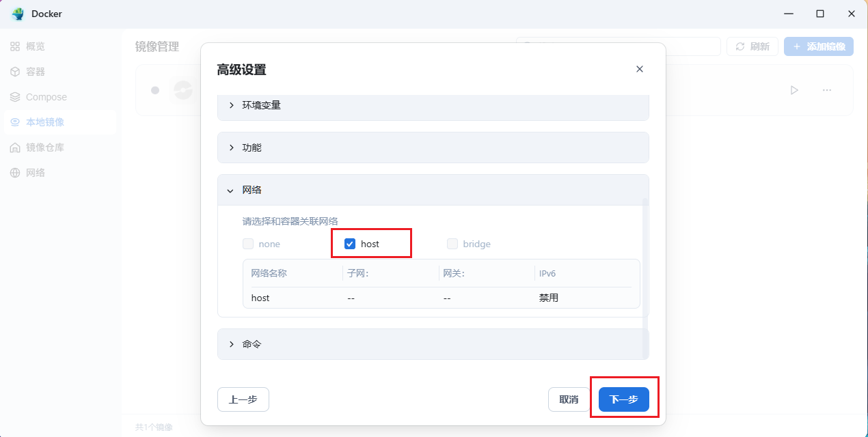Uncheck the host network checkbox

350,244
